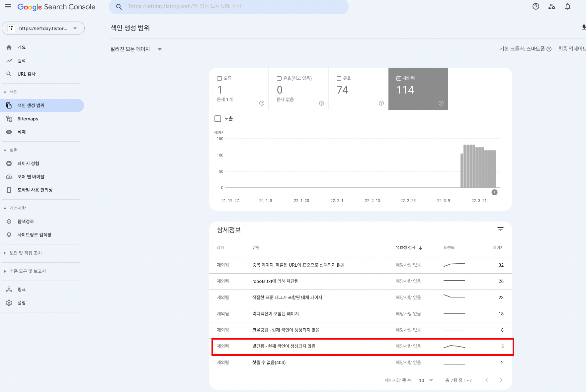The image size is (586, 392).
Task: Open help icon on 오류 card
Action: coord(262,103)
